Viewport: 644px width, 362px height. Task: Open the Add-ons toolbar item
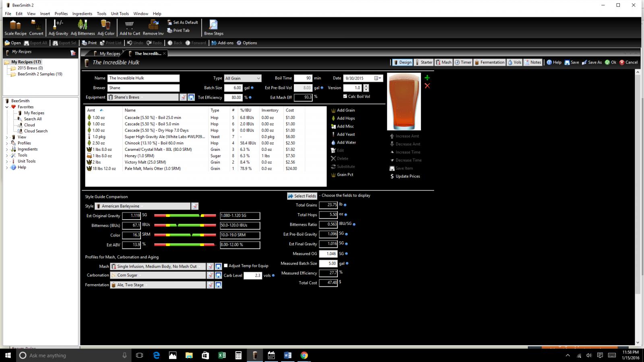click(x=222, y=43)
